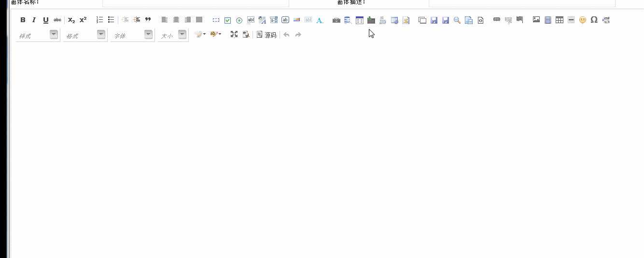Image resolution: width=644 pixels, height=258 pixels.
Task: Undo the last action
Action: pos(286,35)
